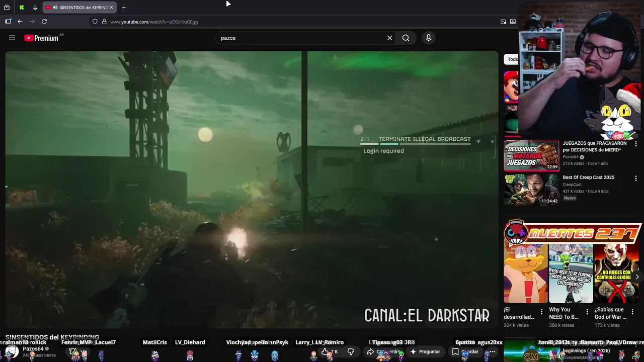This screenshot has width=644, height=362.
Task: Advance the Shorts shelf with the right chevron
Action: [637, 277]
